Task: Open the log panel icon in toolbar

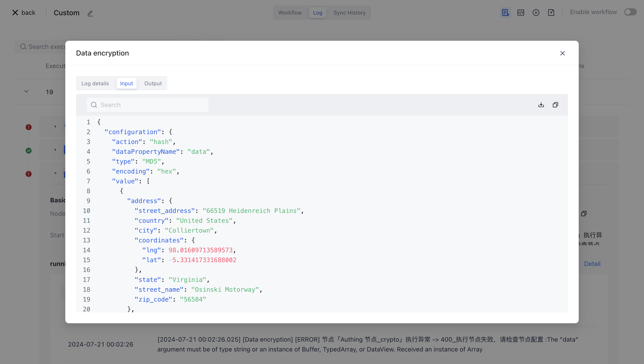Action: click(x=505, y=13)
